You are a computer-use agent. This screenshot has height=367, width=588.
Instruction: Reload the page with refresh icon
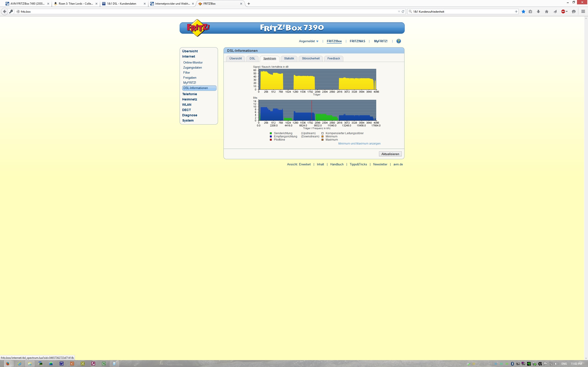pos(403,11)
